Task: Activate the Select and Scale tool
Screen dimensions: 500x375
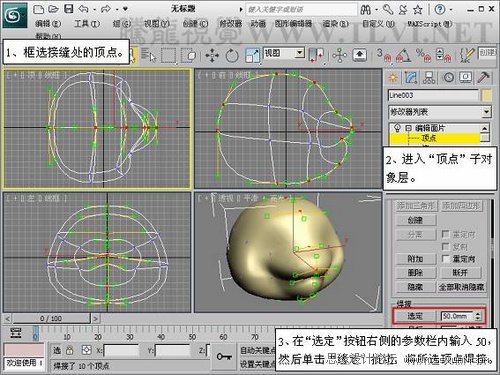Action: point(252,55)
